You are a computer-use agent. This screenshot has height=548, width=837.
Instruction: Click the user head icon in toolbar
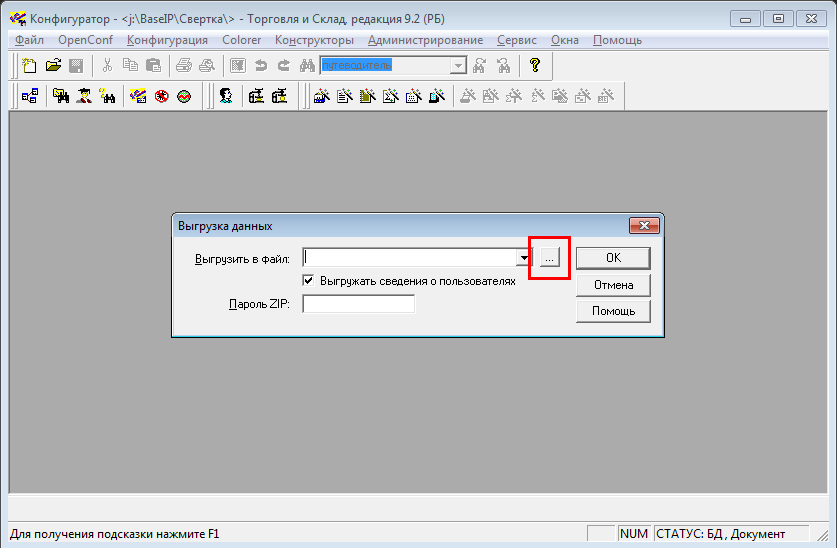coord(227,96)
